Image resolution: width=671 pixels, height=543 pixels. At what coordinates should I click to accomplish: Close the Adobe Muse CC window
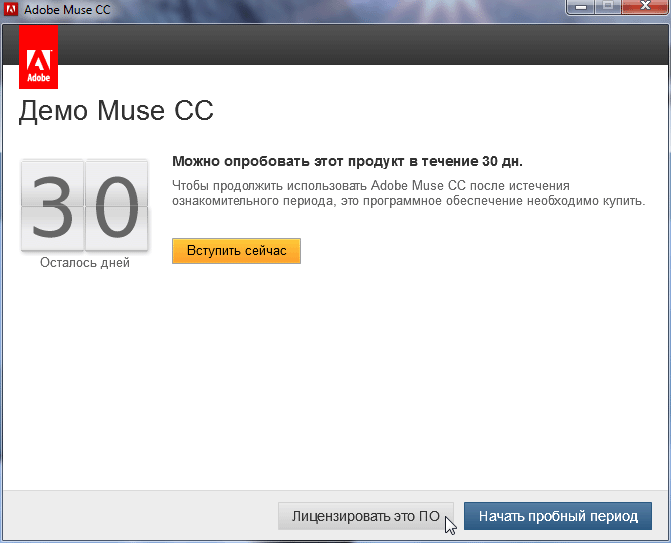[645, 7]
